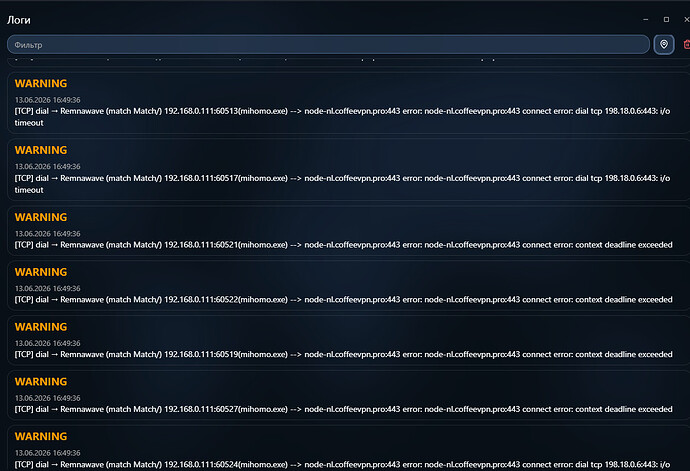Click the word timeout under the 60517 message

29,190
